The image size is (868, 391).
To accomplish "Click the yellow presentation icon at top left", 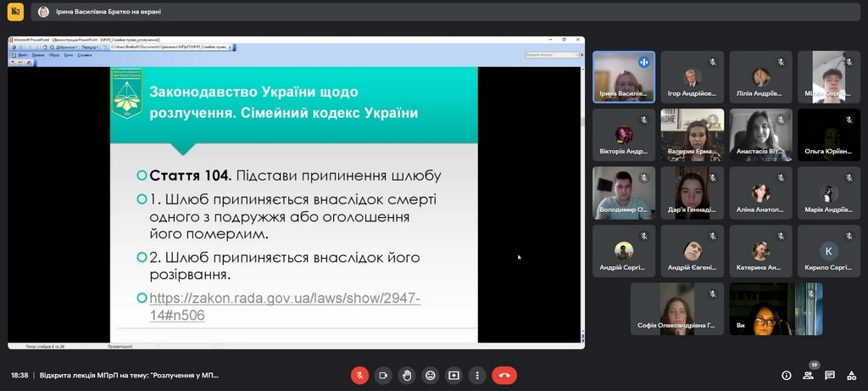I will (14, 12).
